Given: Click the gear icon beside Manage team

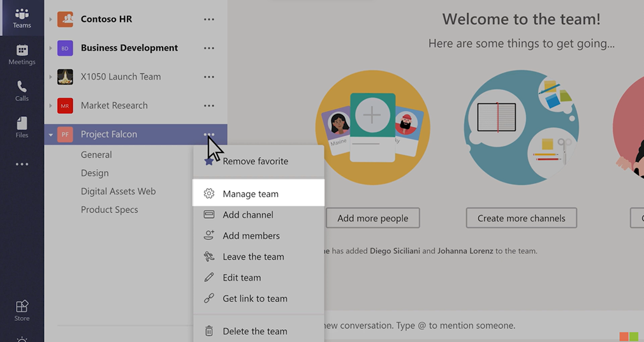Looking at the screenshot, I should (x=209, y=193).
